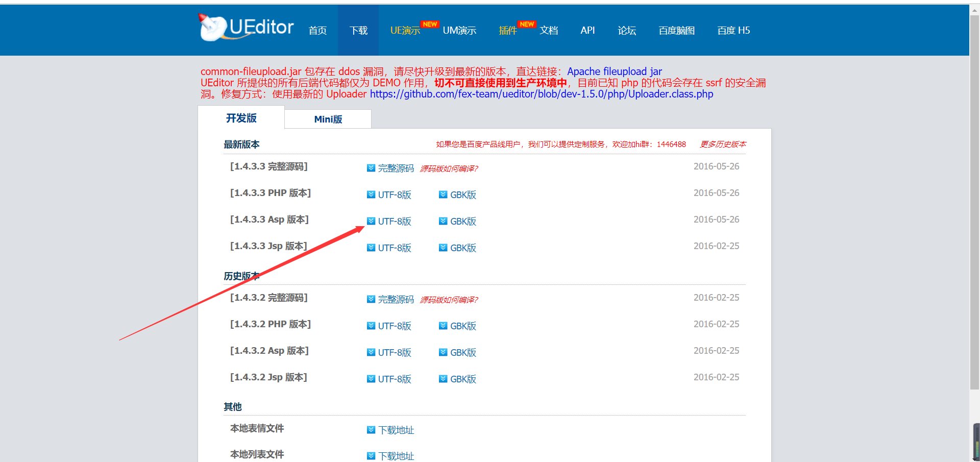Download 1.4.3.3 Jsp UTF-8版 link

click(395, 248)
